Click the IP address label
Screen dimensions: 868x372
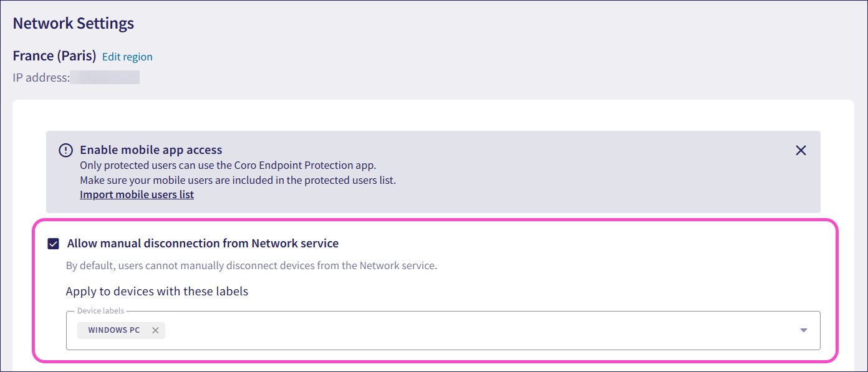41,78
